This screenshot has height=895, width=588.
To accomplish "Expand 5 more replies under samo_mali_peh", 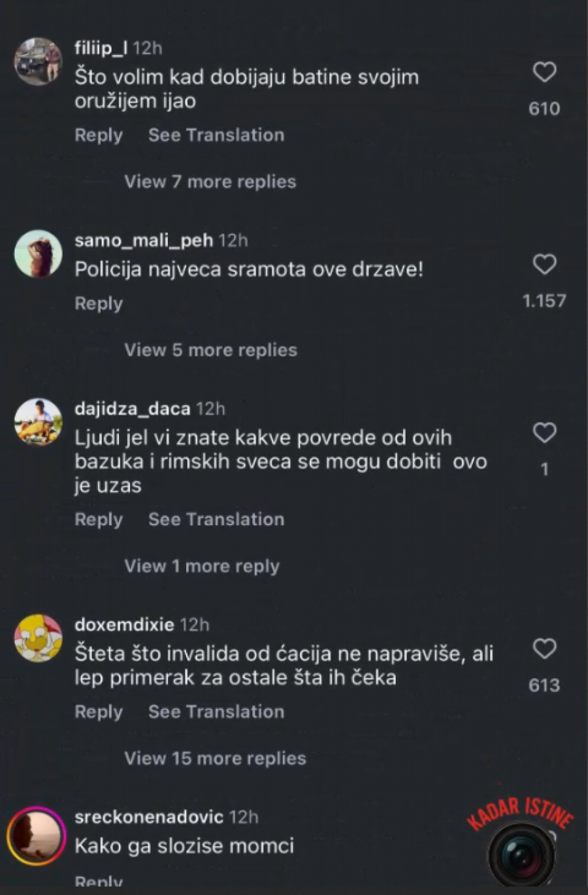I will click(210, 350).
